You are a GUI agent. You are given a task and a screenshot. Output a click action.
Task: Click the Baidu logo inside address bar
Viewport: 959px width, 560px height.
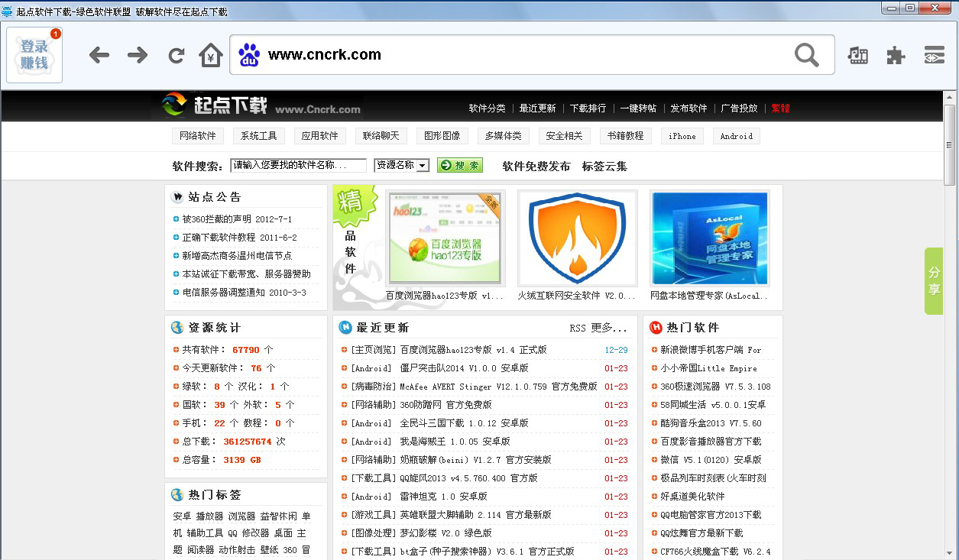coord(247,55)
